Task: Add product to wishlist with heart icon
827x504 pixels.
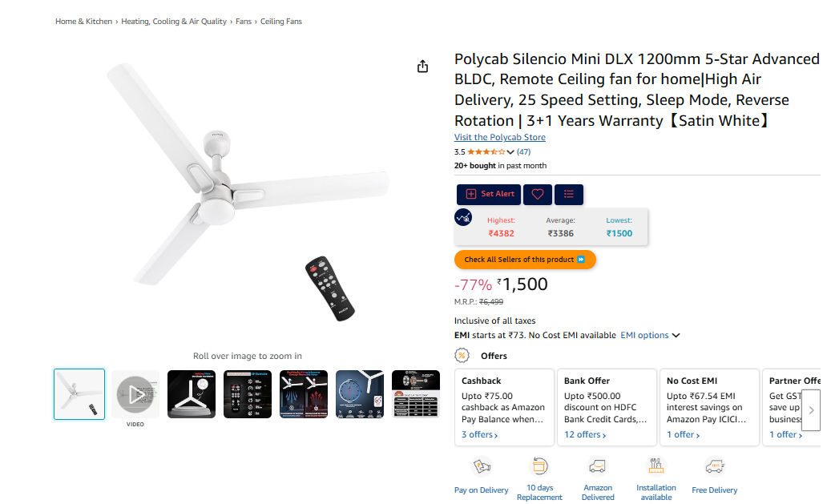Action: pos(538,194)
